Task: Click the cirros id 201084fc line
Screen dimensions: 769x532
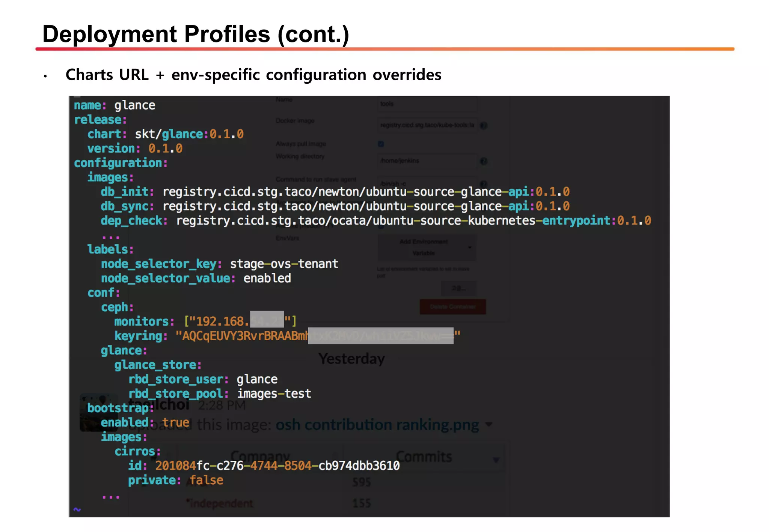Action: tap(264, 466)
